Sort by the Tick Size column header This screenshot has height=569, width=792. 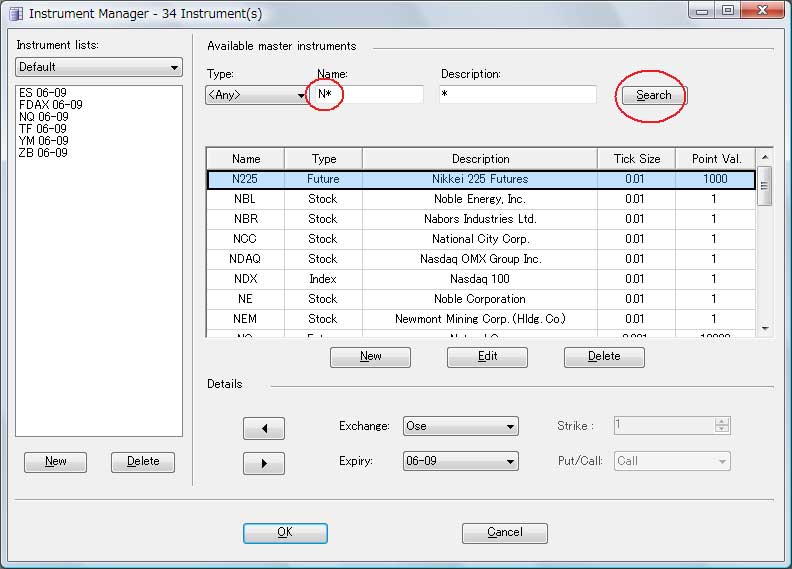point(637,159)
